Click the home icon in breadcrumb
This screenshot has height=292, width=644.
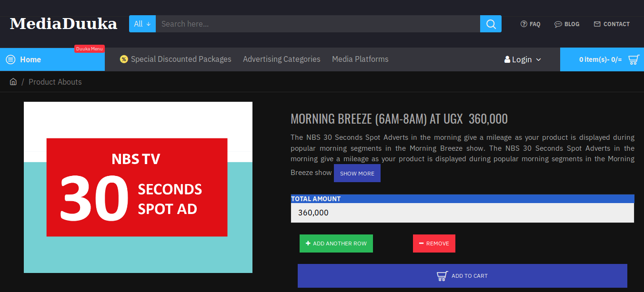point(13,82)
